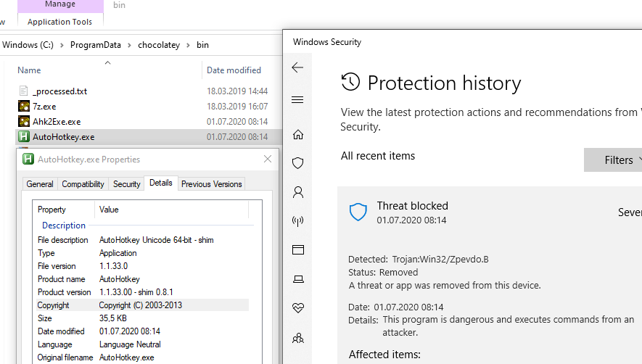Screen dimensions: 642x364
Task: Navigate to Windows (C:) in breadcrumb
Action: click(x=28, y=45)
